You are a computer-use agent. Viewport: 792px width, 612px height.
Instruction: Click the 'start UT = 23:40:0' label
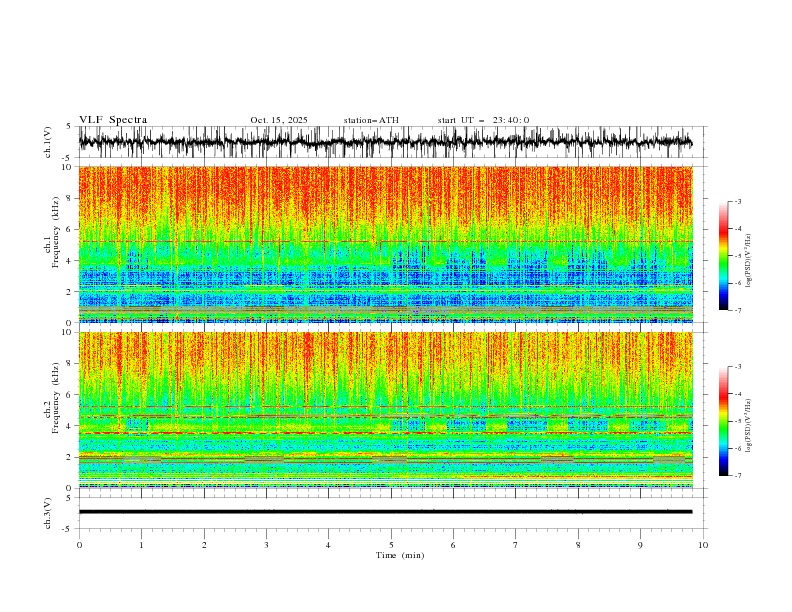coord(483,120)
